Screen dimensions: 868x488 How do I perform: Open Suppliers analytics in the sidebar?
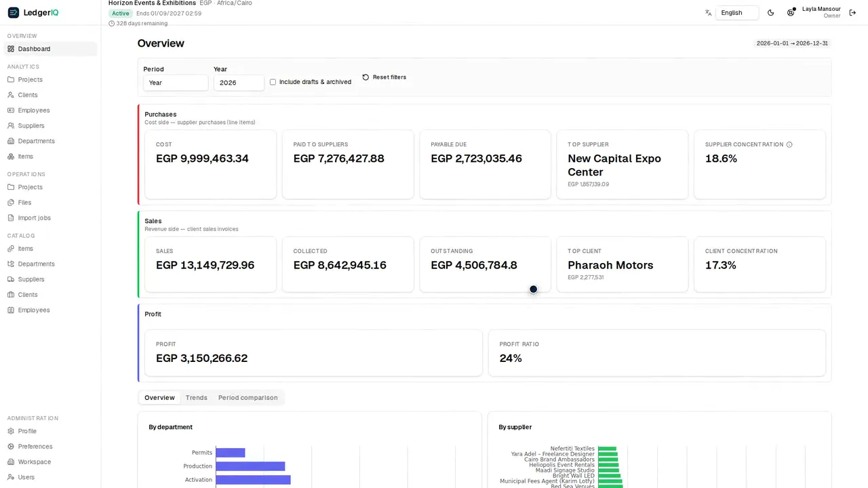coord(50,125)
